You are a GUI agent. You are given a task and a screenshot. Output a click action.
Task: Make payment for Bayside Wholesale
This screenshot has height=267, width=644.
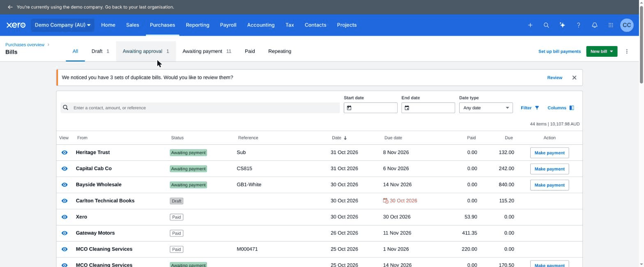point(550,185)
